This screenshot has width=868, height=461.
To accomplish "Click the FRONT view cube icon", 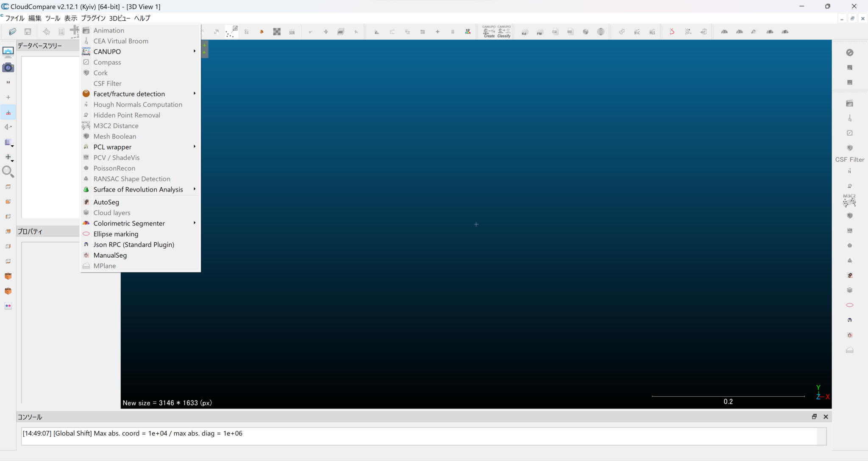I will [8, 276].
